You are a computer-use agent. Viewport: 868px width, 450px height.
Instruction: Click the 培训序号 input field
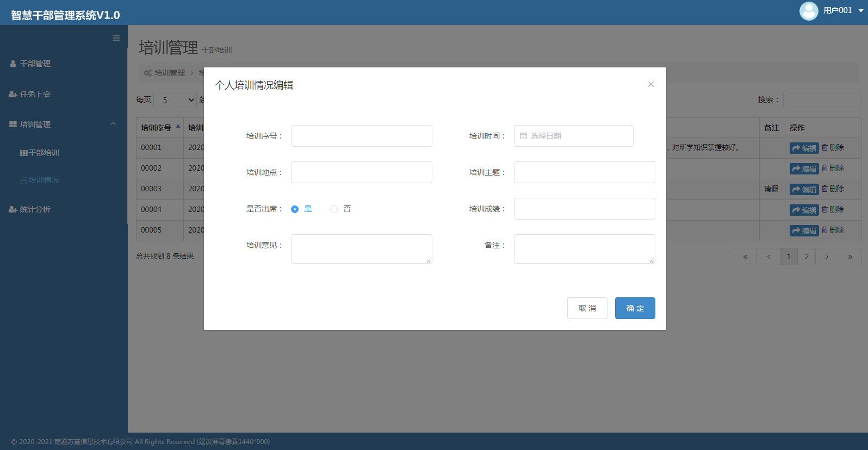click(x=361, y=136)
